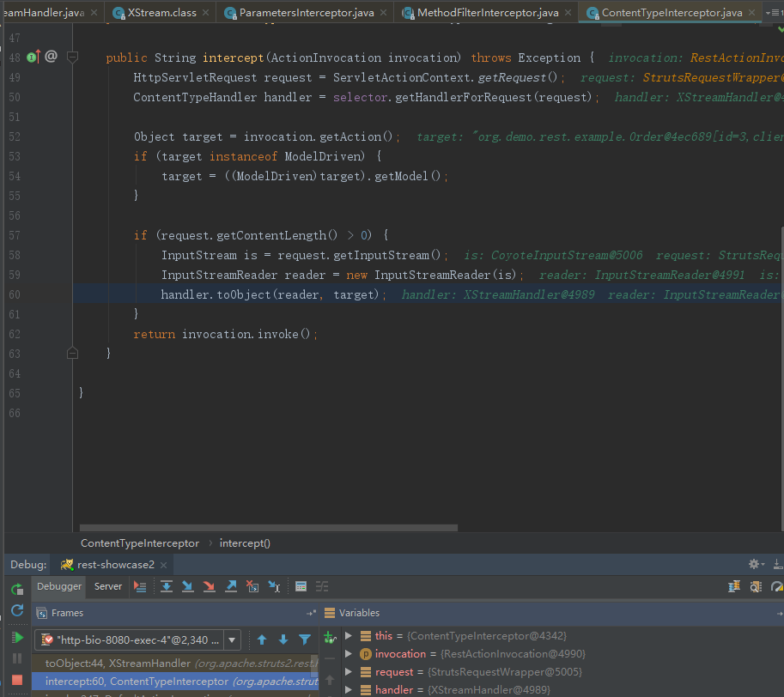
Task: Click Show Execution Point icon
Action: 140,586
